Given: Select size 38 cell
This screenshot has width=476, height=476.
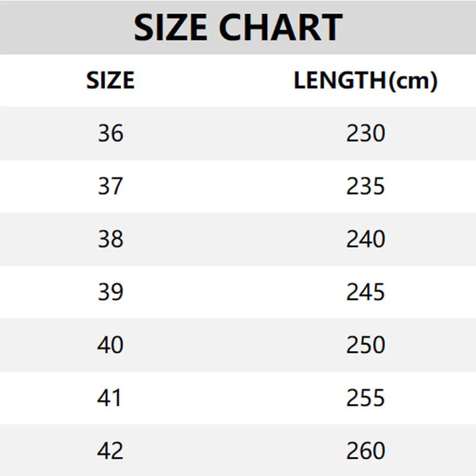Looking at the screenshot, I should pyautogui.click(x=111, y=239).
